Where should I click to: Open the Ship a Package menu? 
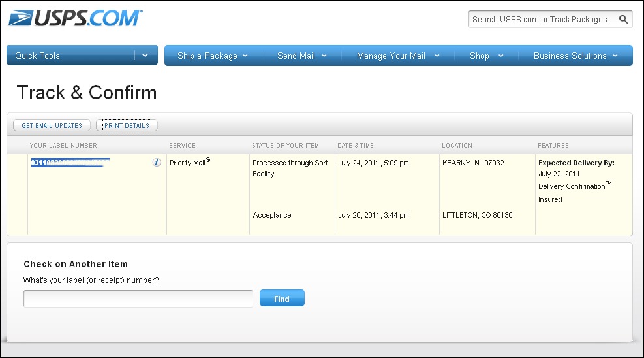click(x=212, y=56)
